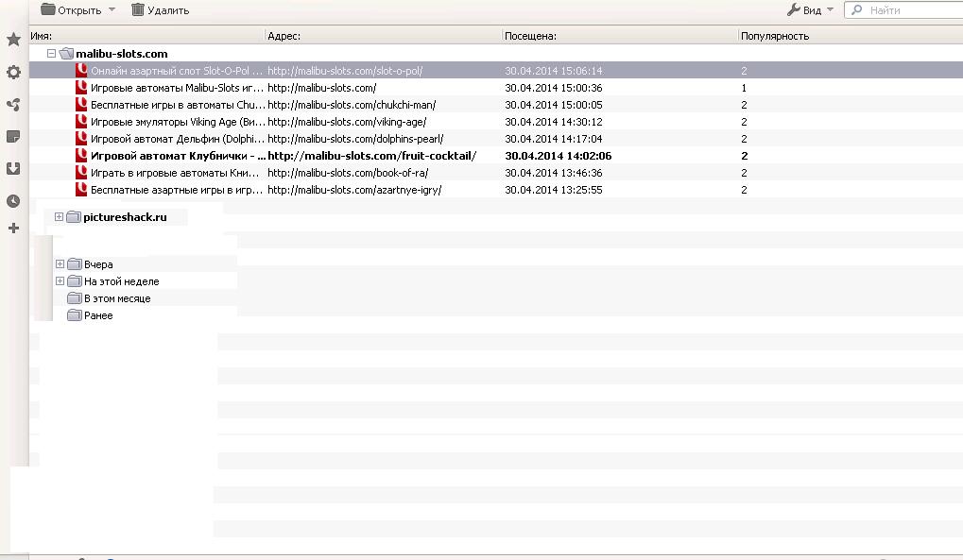This screenshot has width=963, height=560.
Task: Select the Бесплатные игры в автоматы Chu… title
Action: click(178, 105)
